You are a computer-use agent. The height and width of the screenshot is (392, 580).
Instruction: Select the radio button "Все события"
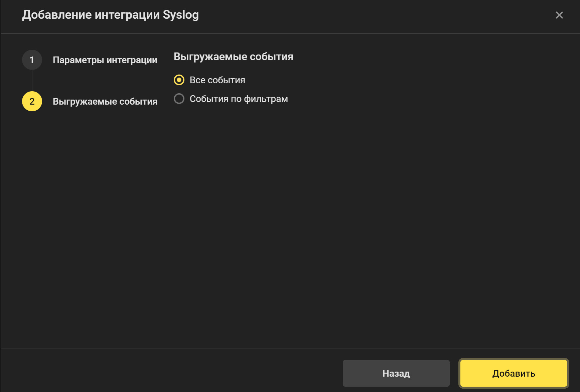pos(179,80)
